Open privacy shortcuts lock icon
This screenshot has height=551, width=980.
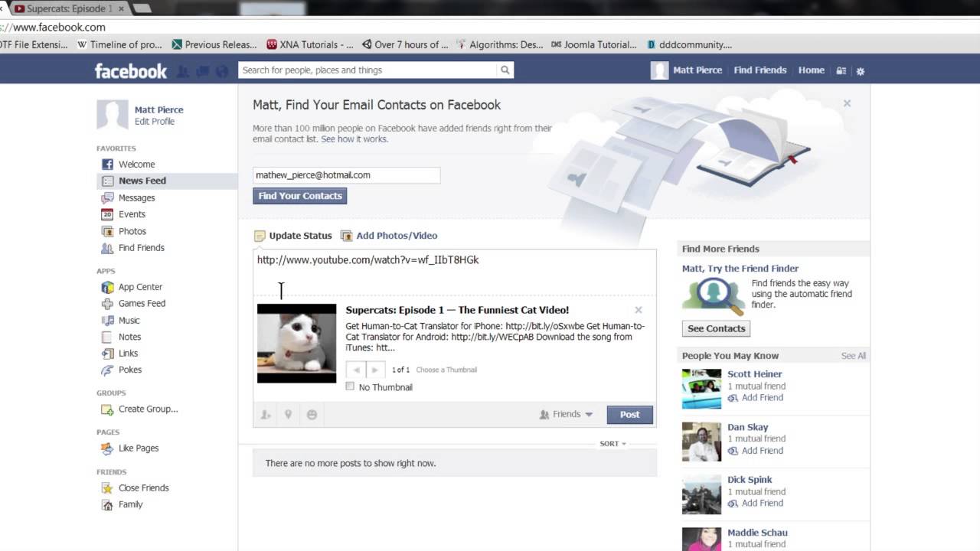[841, 70]
